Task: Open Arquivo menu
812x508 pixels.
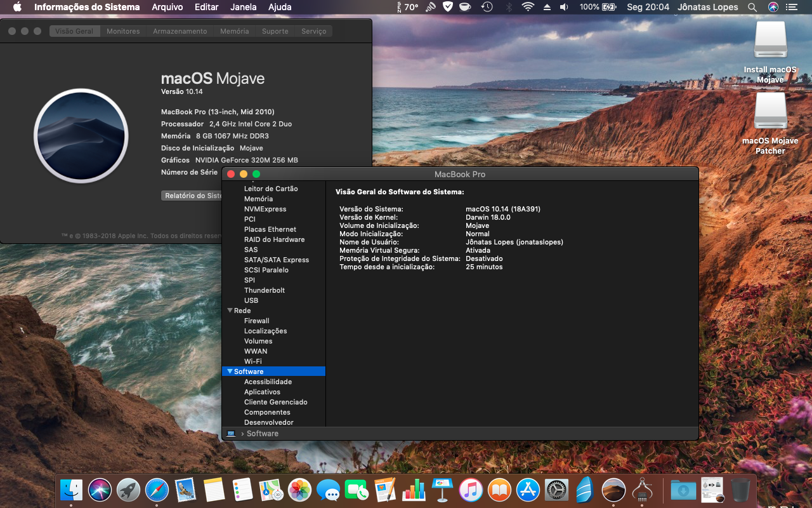Action: pyautogui.click(x=167, y=7)
